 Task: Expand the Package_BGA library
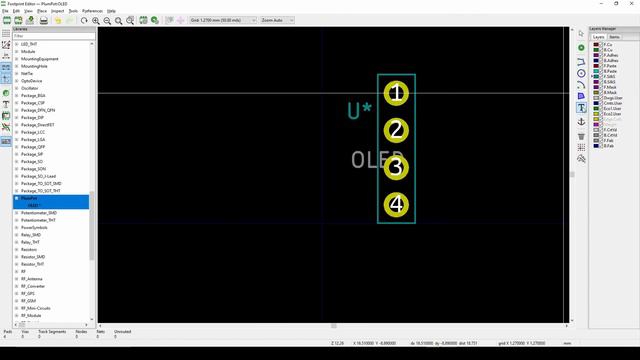17,96
